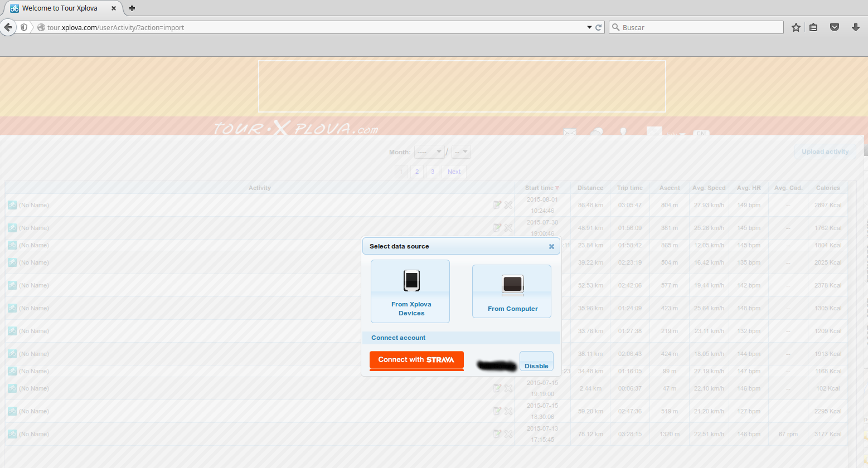Click the activity icon on the 86.48 km row
868x468 pixels.
point(12,205)
